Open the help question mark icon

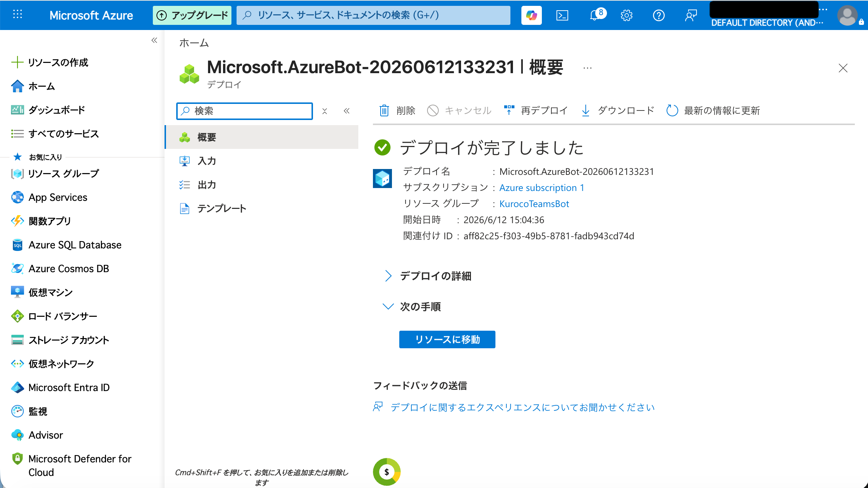tap(659, 15)
